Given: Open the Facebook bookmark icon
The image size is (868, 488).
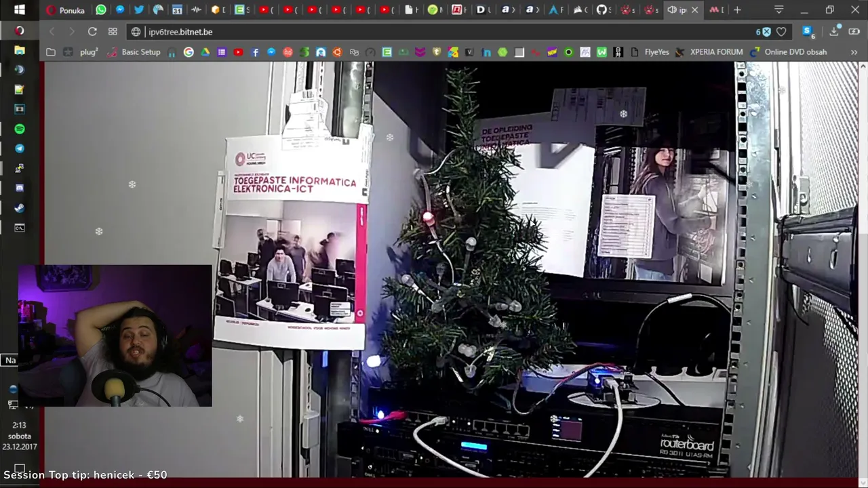Looking at the screenshot, I should (x=255, y=52).
